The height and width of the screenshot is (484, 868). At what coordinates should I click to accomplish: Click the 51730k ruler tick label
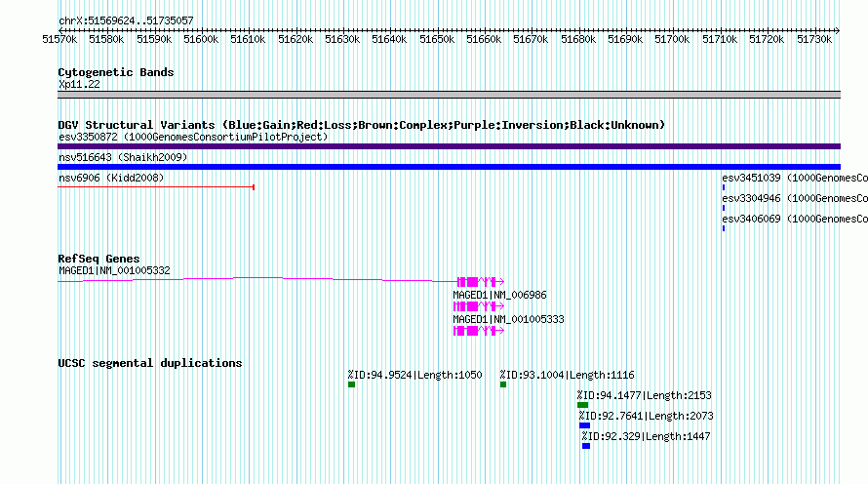814,40
